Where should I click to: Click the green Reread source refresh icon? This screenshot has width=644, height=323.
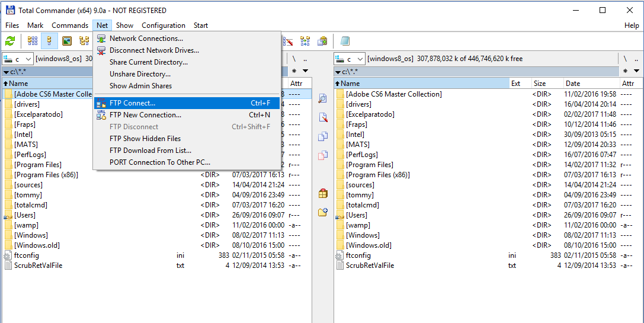[x=10, y=41]
